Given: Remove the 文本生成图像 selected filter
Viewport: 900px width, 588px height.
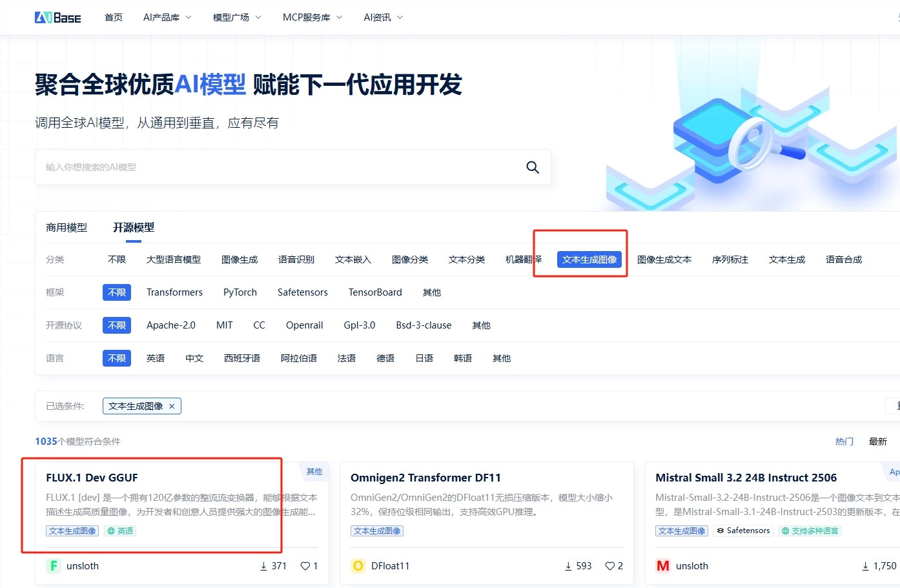Looking at the screenshot, I should point(172,406).
